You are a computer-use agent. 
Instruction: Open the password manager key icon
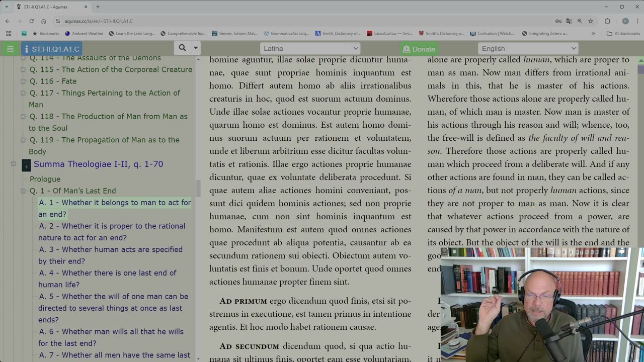[558, 21]
